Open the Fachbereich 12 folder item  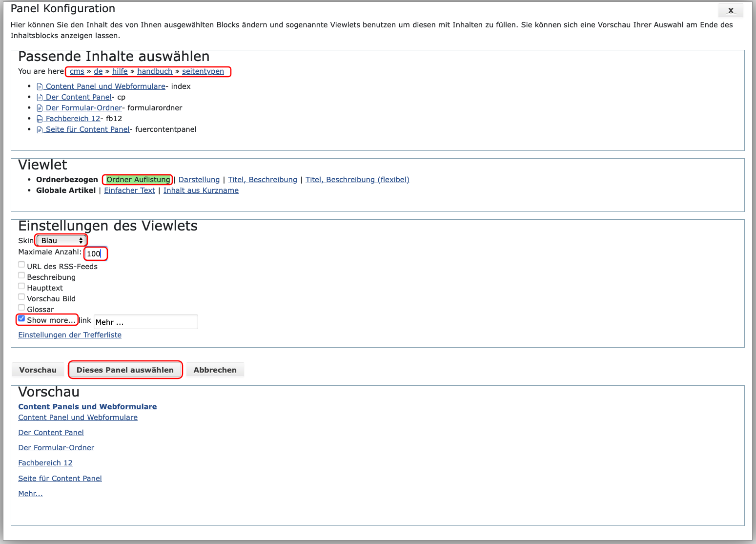[73, 119]
